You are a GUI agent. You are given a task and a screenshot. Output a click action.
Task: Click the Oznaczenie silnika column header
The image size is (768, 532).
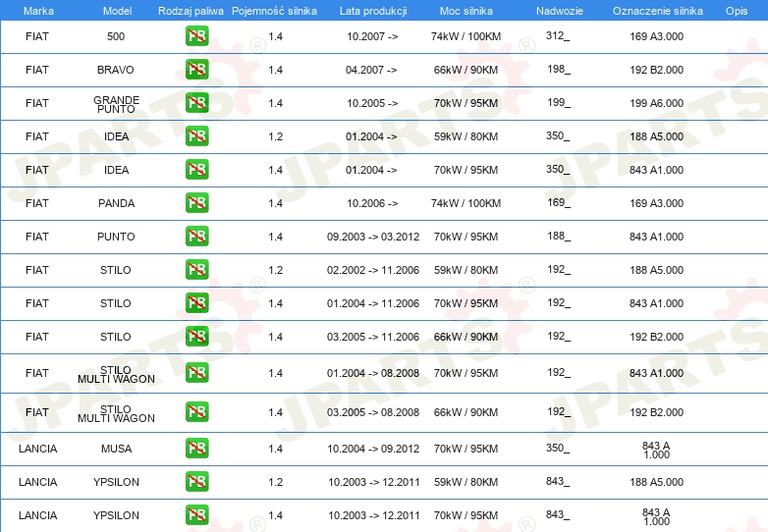(658, 11)
